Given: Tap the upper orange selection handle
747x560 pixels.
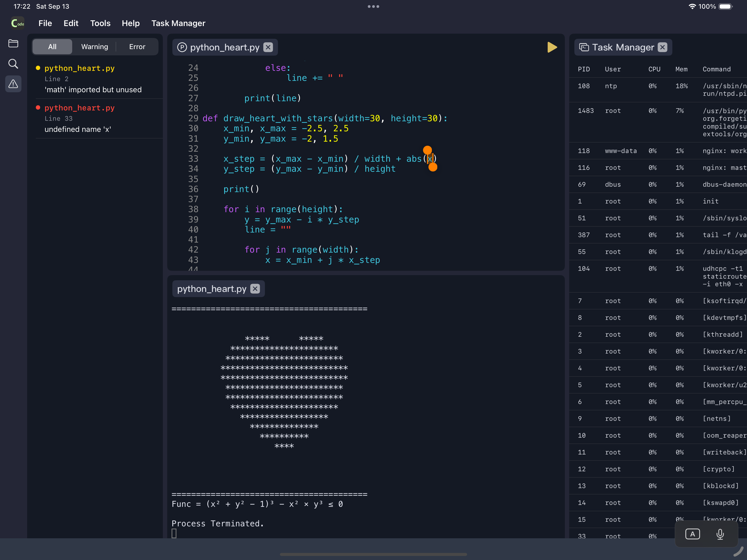Looking at the screenshot, I should [x=428, y=150].
